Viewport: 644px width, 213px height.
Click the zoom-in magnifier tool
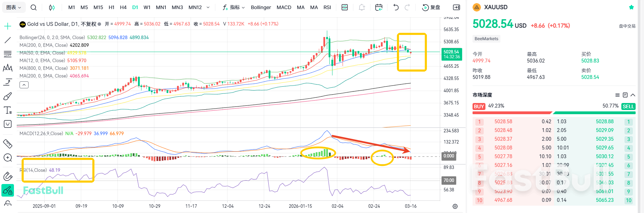coord(8,158)
